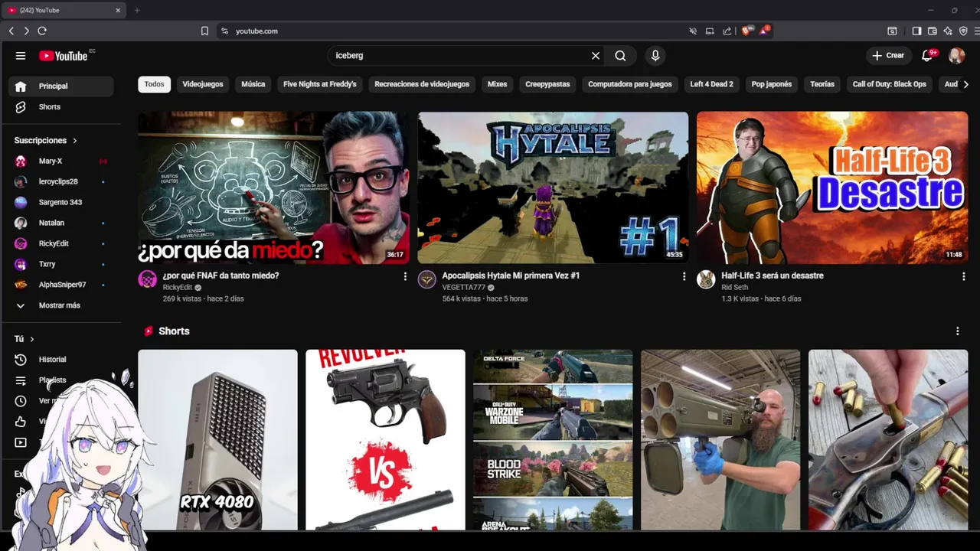Select Computadora para juegos chip
This screenshot has width=980, height=551.
(630, 84)
